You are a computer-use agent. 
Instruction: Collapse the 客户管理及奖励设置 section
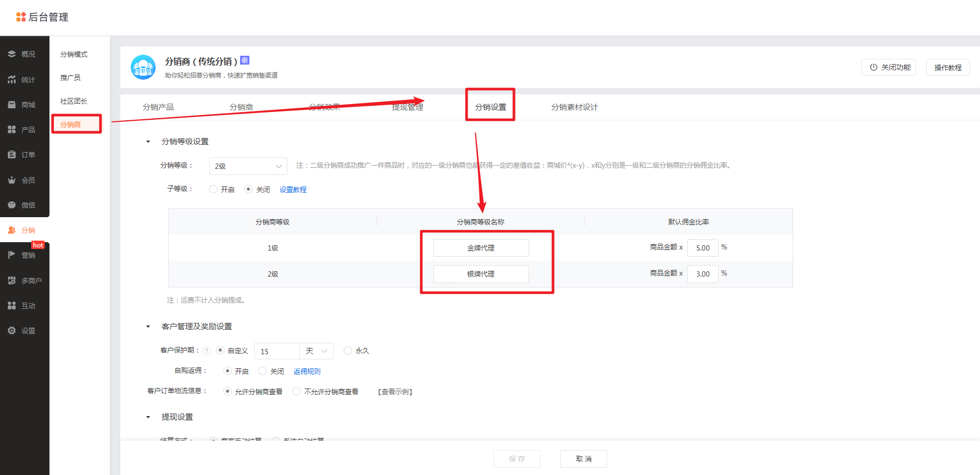pos(148,327)
